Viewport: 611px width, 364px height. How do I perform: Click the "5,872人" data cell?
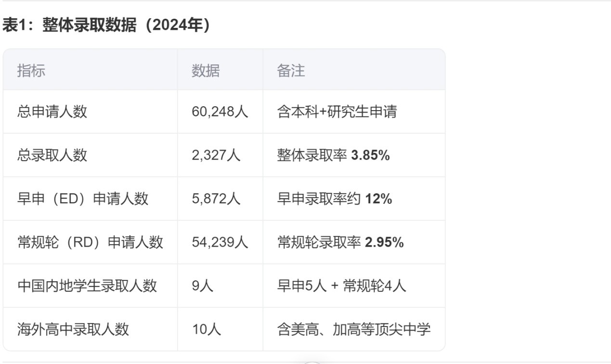tap(216, 199)
